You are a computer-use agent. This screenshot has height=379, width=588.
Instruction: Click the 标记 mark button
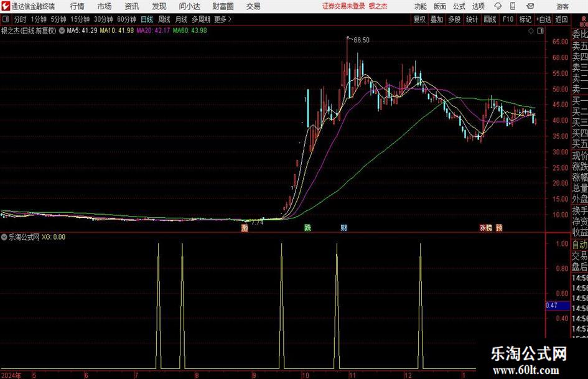(525, 19)
